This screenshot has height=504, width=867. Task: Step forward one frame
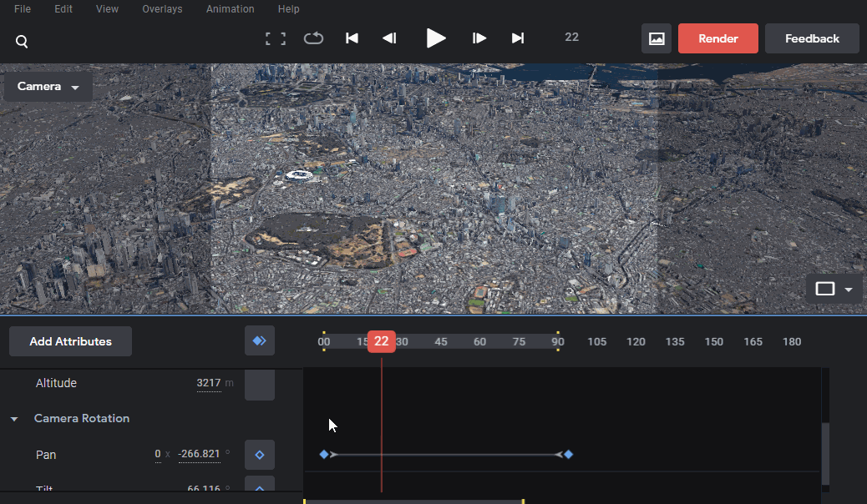coord(479,38)
